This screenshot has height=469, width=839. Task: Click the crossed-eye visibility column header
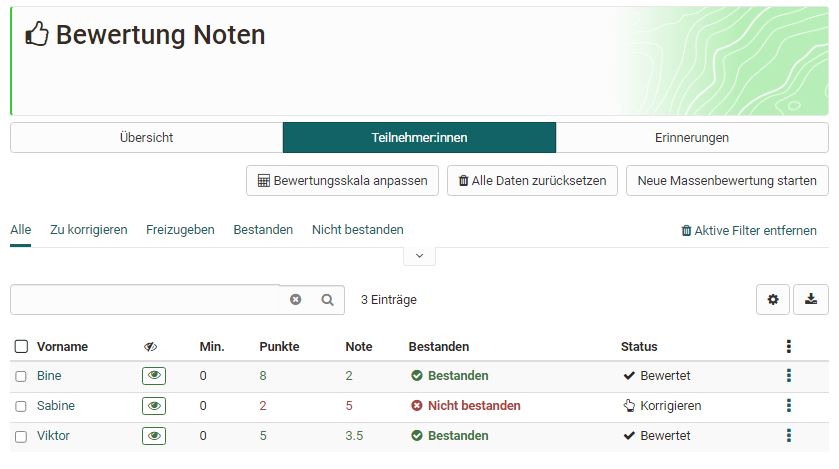pyautogui.click(x=150, y=347)
